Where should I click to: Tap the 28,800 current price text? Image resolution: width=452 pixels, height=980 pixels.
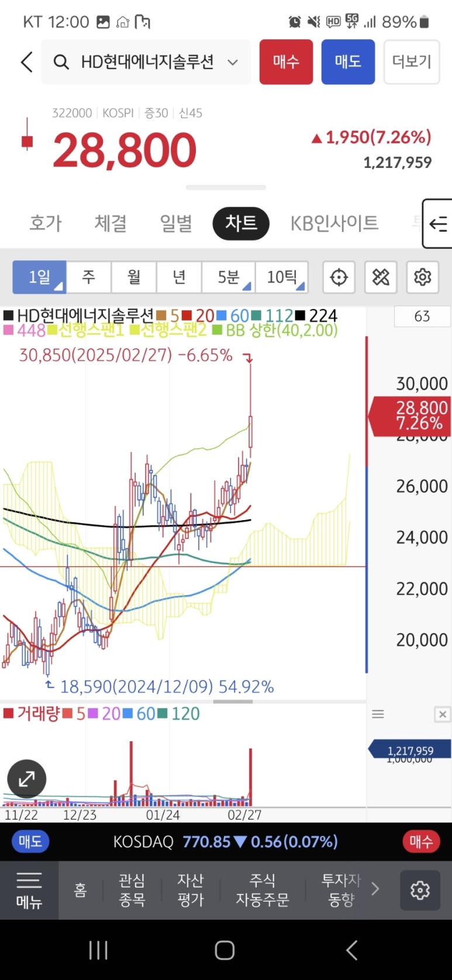125,150
